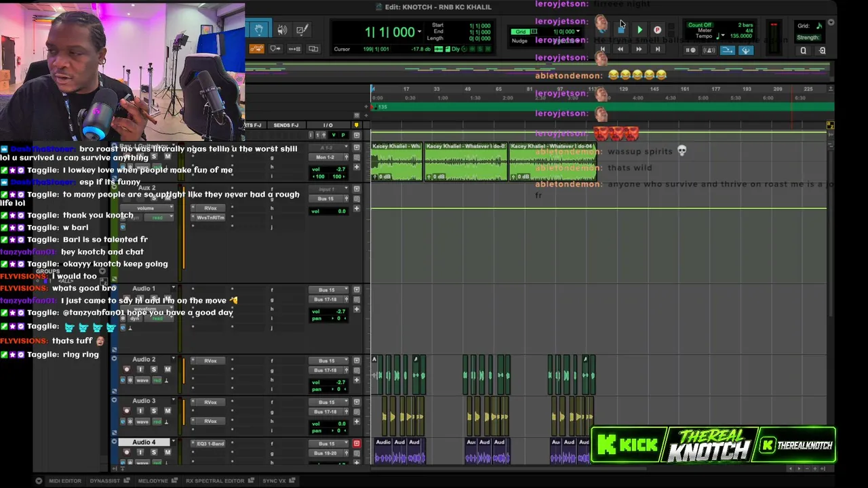Click the Q quantize icon
This screenshot has height=488, width=868.
tap(804, 50)
